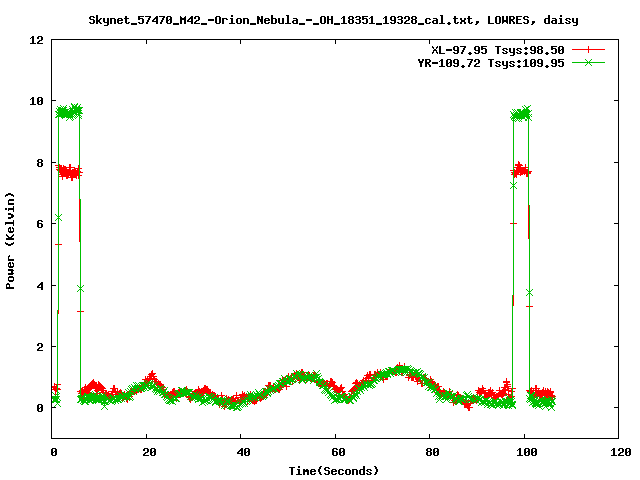The height and width of the screenshot is (480, 640).
Task: Click the plot title ending in "LOWRES, daisy"
Action: pos(333,20)
